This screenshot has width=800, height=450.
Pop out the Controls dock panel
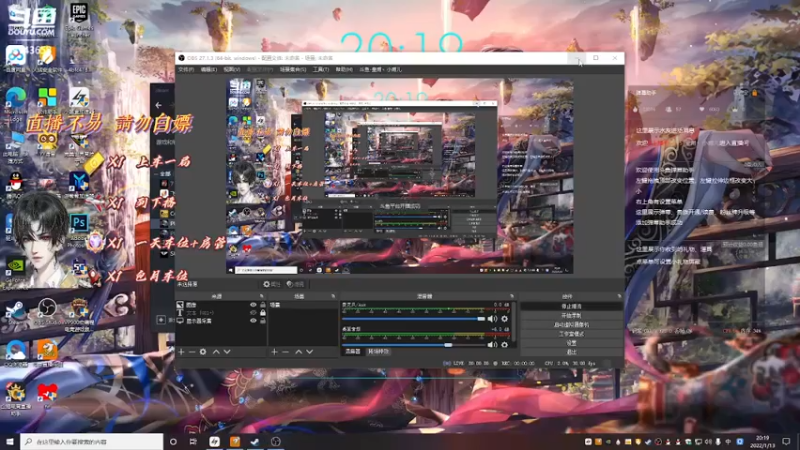tap(619, 296)
